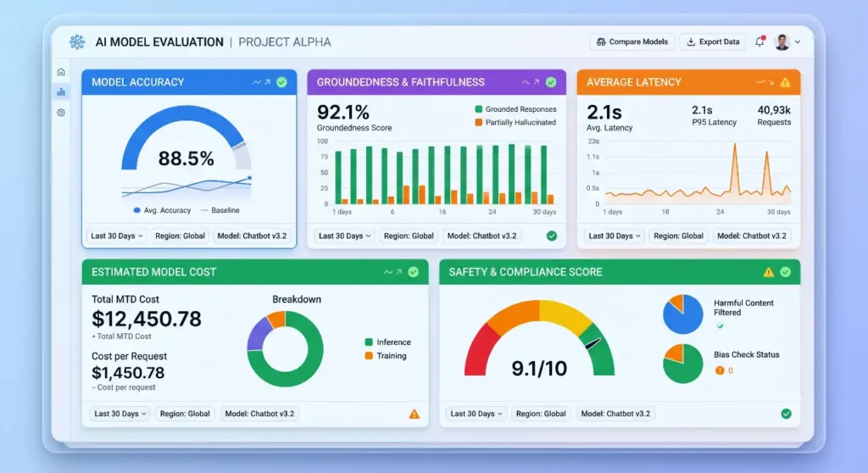Viewport: 868px width, 473px height.
Task: Click warning triangle in Safety & Compliance header
Action: point(768,272)
